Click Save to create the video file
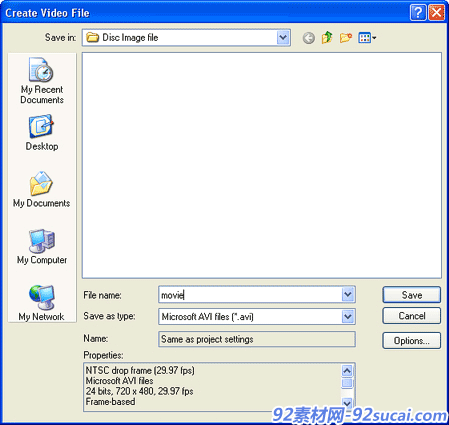Image resolution: width=449 pixels, height=425 pixels. 412,295
